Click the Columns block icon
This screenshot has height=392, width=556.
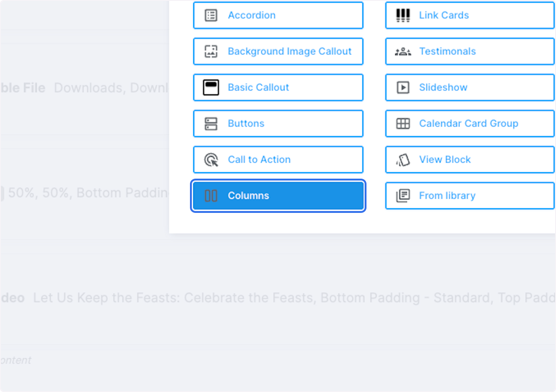pyautogui.click(x=212, y=195)
